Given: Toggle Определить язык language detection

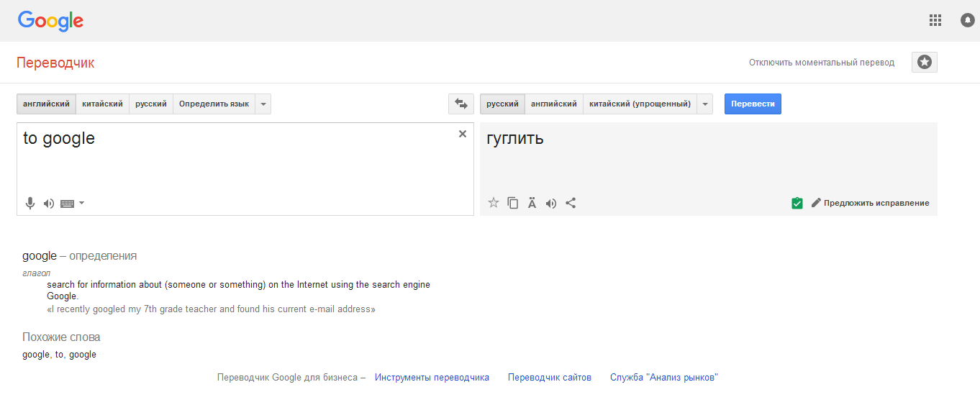Looking at the screenshot, I should pos(214,104).
